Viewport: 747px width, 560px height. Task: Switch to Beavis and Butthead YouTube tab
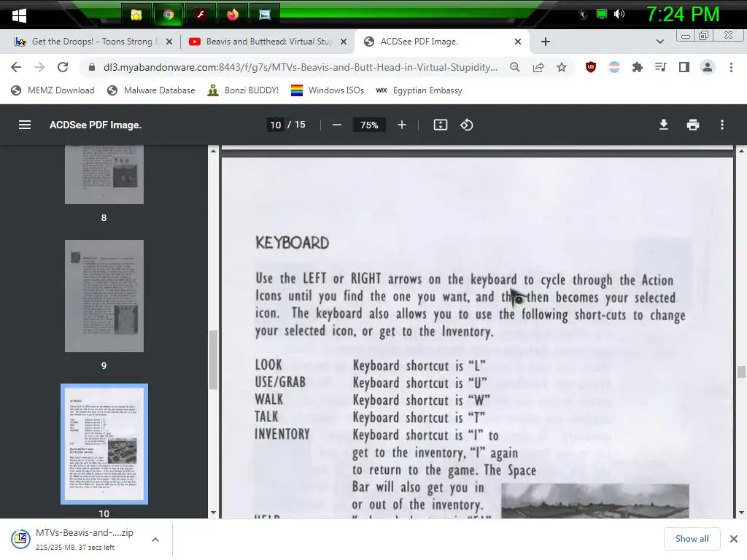pyautogui.click(x=268, y=42)
